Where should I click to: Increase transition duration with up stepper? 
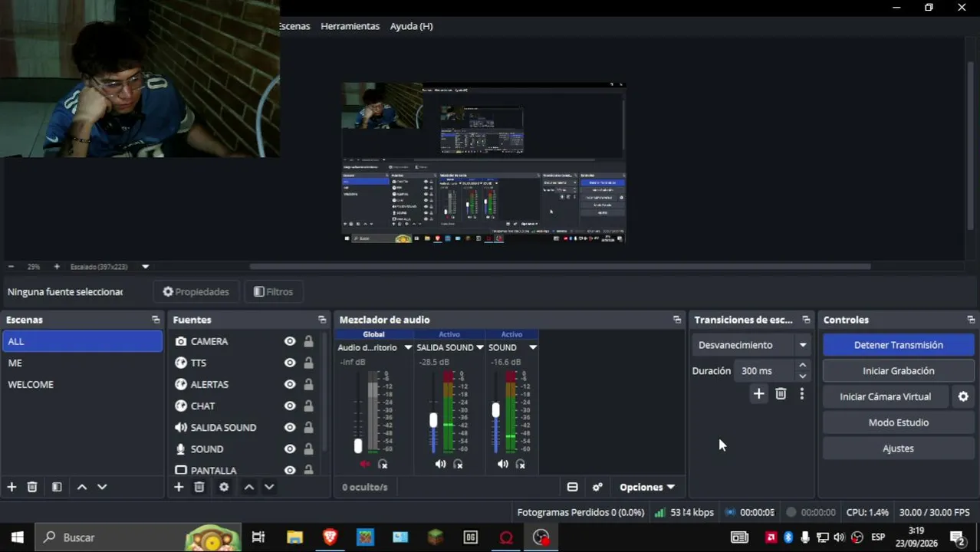point(802,366)
